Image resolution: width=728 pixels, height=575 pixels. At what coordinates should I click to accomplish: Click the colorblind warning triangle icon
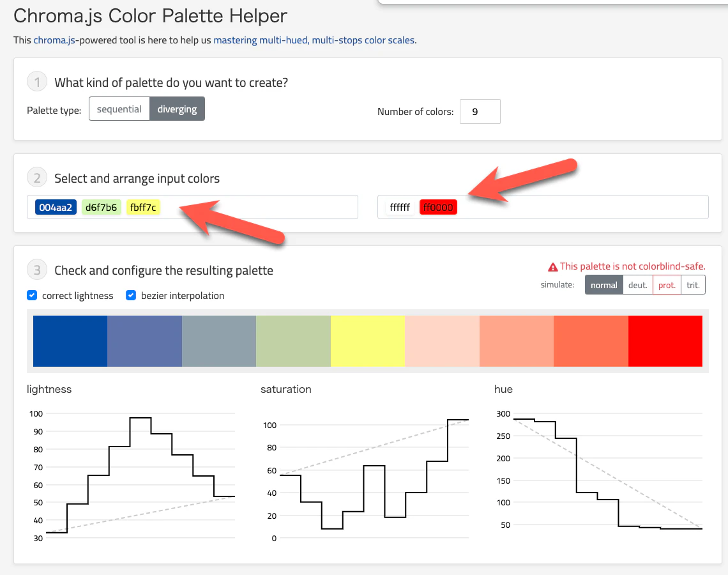pyautogui.click(x=552, y=267)
